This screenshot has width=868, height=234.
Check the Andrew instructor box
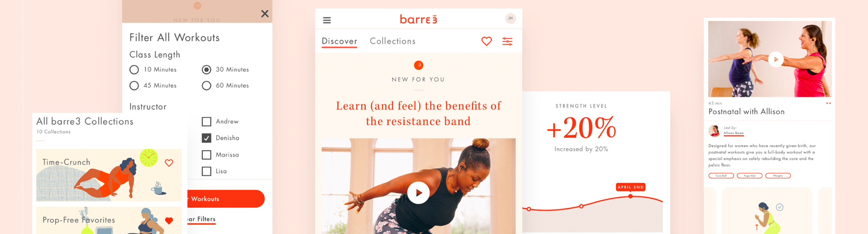[206, 122]
